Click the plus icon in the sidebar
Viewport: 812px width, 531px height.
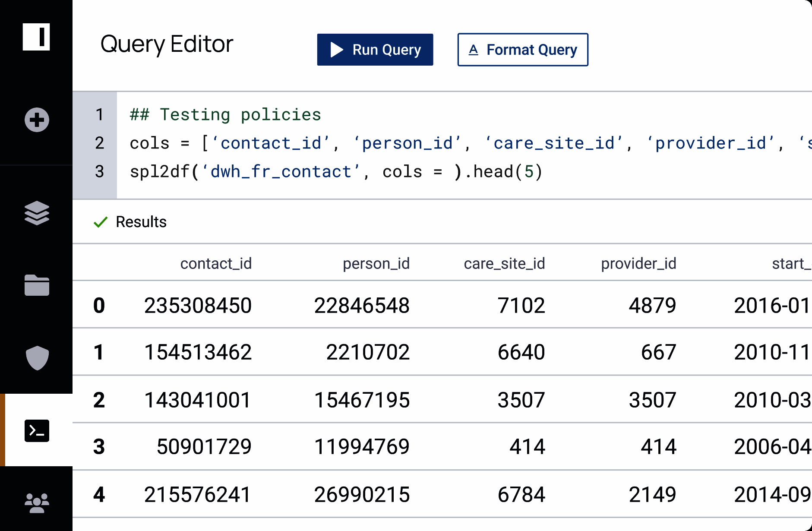point(37,120)
